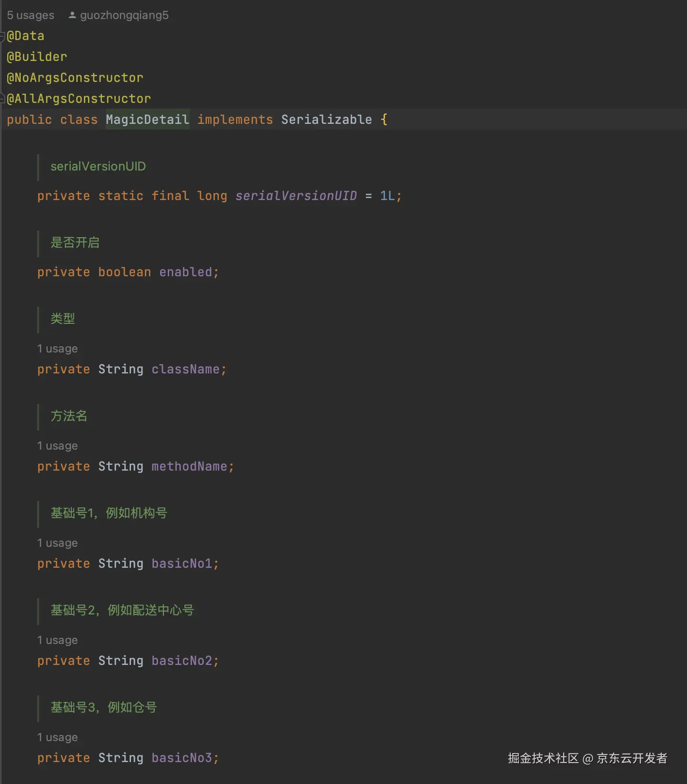Viewport: 687px width, 784px height.
Task: Open '1 usage' hint above className field
Action: pyautogui.click(x=58, y=349)
